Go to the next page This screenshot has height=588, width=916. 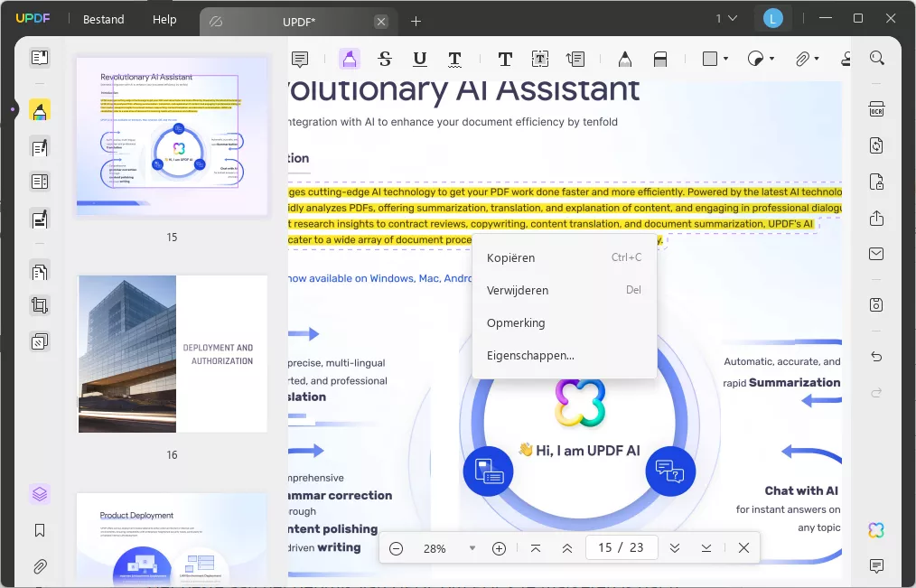(675, 548)
